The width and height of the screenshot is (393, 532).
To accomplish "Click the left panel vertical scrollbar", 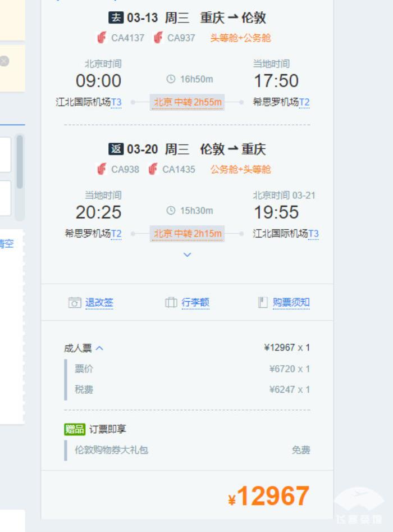I will [20, 163].
